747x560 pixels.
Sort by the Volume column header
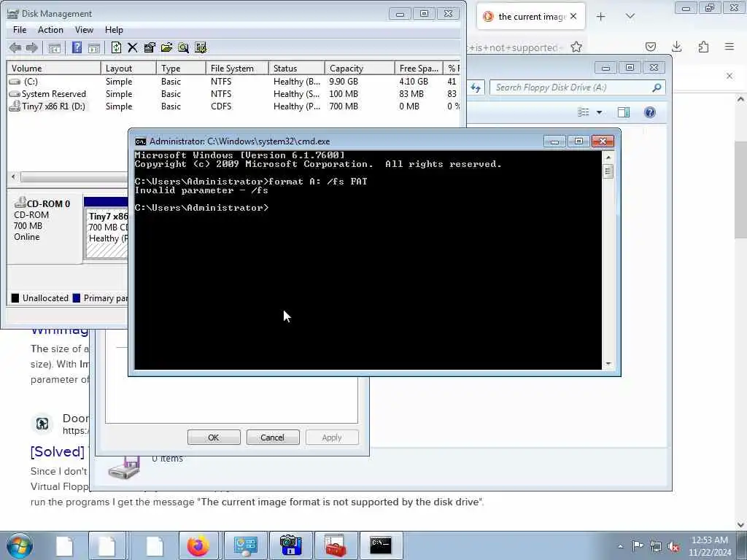point(53,68)
